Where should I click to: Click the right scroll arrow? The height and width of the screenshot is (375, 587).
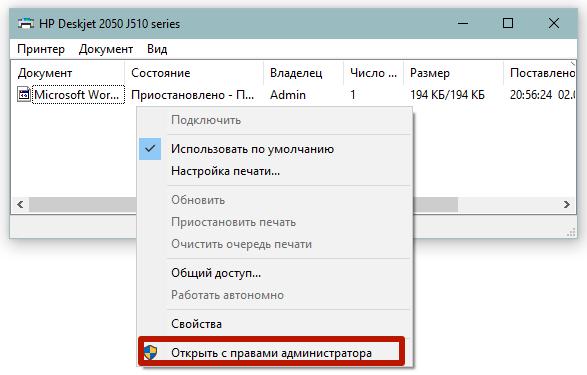pos(566,204)
